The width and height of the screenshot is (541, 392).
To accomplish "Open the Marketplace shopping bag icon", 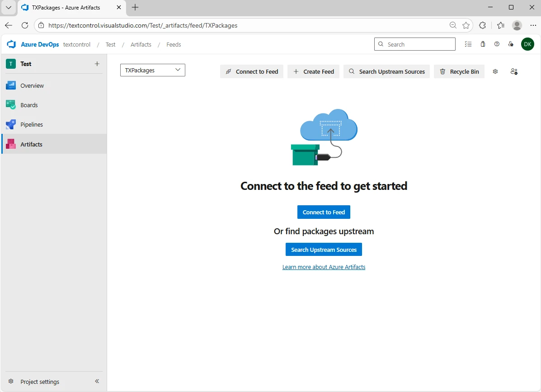I will tap(482, 44).
